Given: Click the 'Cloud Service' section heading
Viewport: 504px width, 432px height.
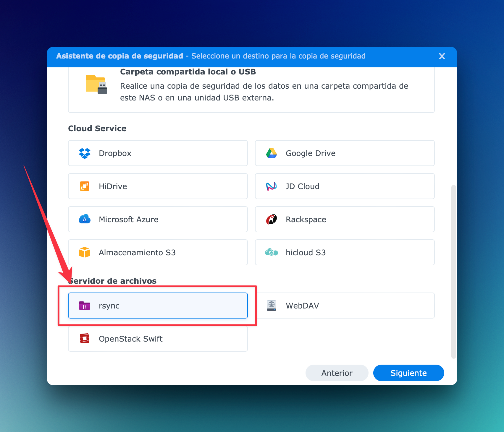Looking at the screenshot, I should (x=97, y=129).
